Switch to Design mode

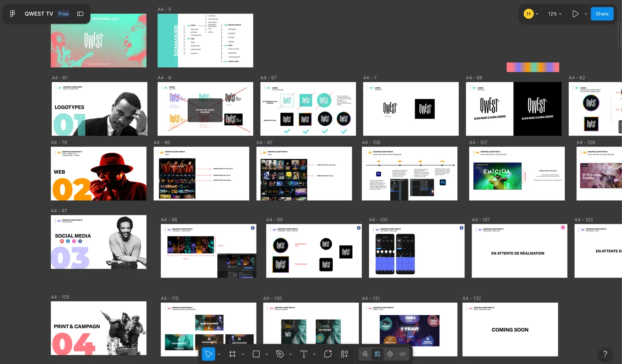377,354
